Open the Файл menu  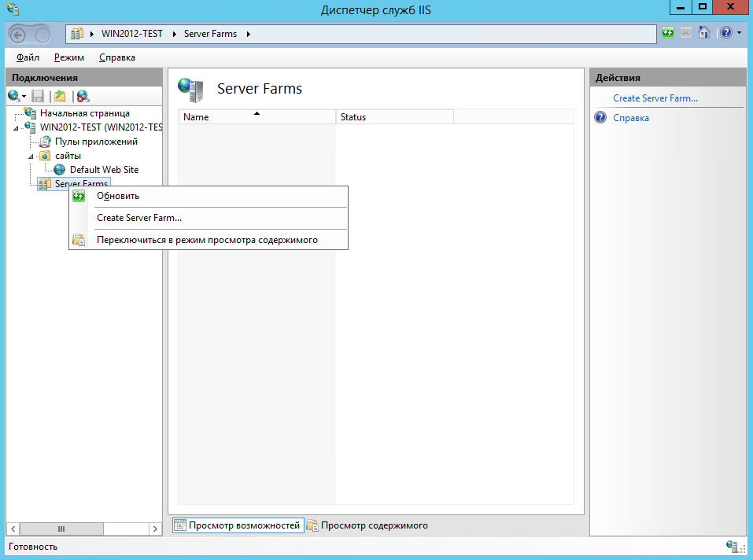pyautogui.click(x=28, y=57)
